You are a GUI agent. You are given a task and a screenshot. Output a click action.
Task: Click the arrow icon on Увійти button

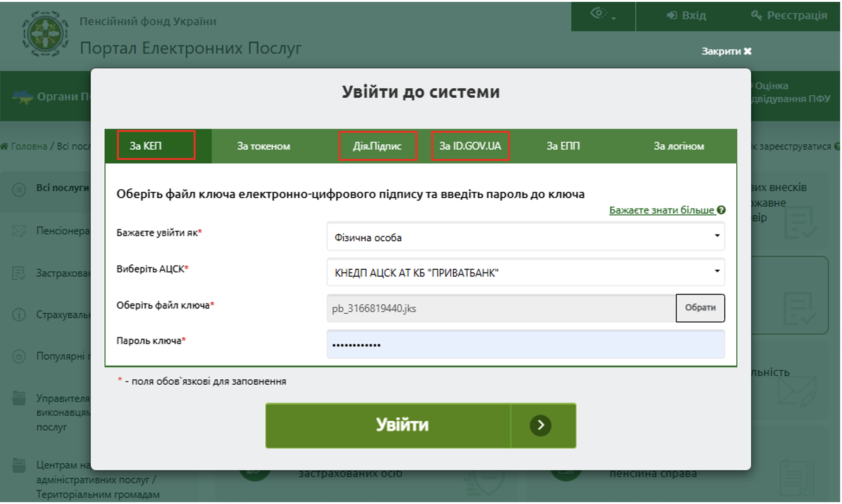(x=540, y=425)
